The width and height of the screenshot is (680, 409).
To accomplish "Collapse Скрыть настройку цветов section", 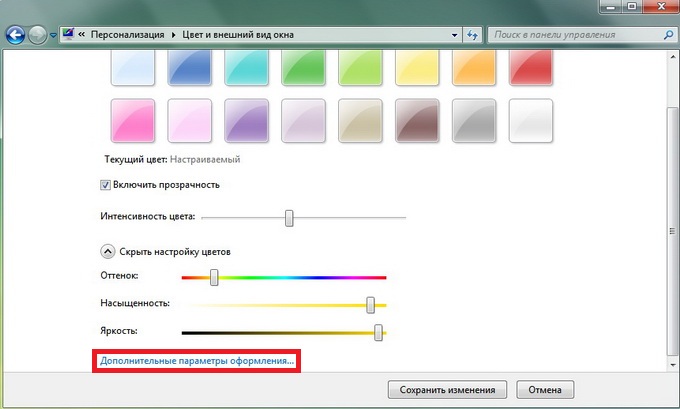I will [108, 252].
